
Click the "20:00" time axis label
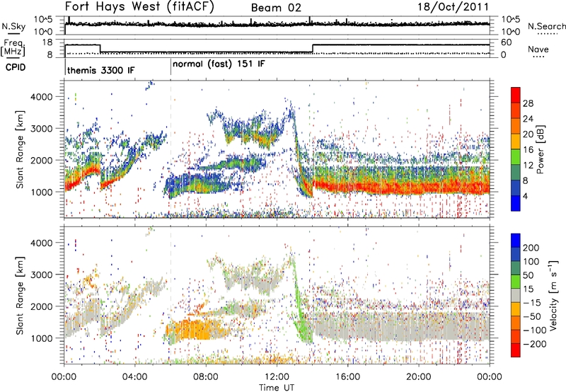pyautogui.click(x=418, y=377)
